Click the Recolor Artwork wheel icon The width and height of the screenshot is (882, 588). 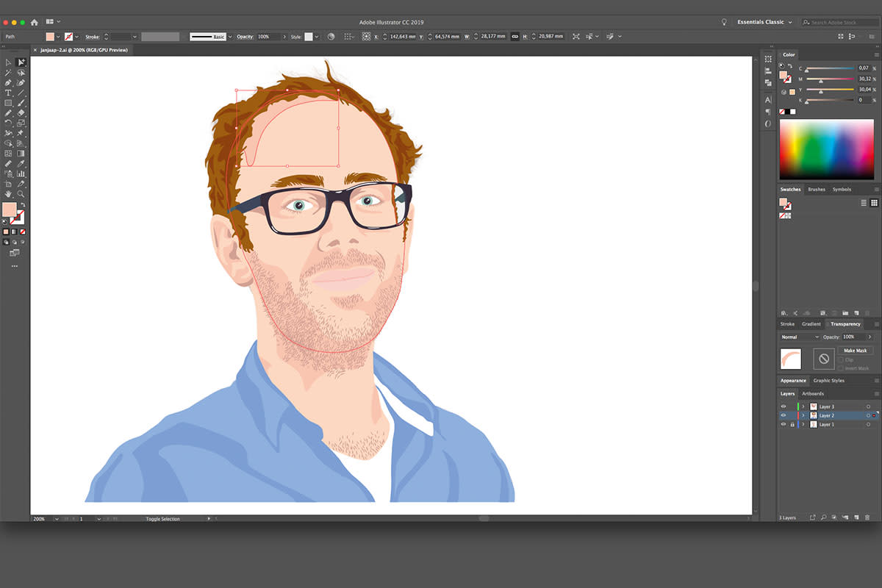click(331, 36)
